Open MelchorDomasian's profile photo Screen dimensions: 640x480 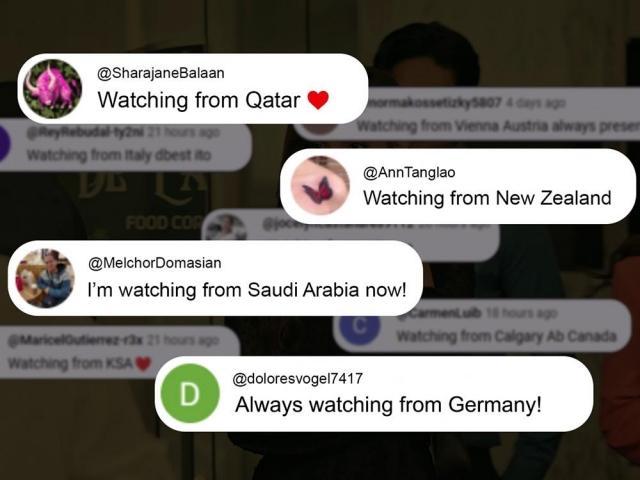45,278
